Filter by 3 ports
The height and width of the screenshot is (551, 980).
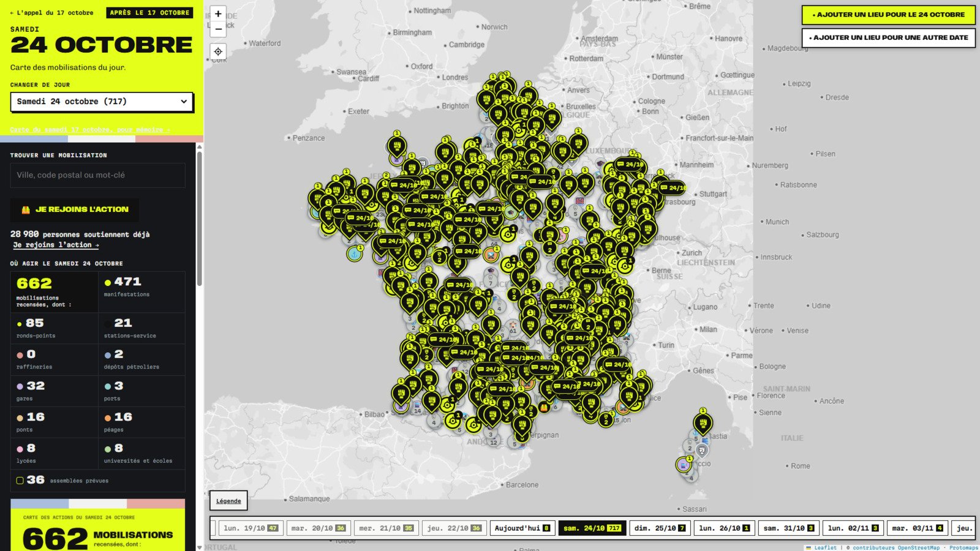(141, 391)
